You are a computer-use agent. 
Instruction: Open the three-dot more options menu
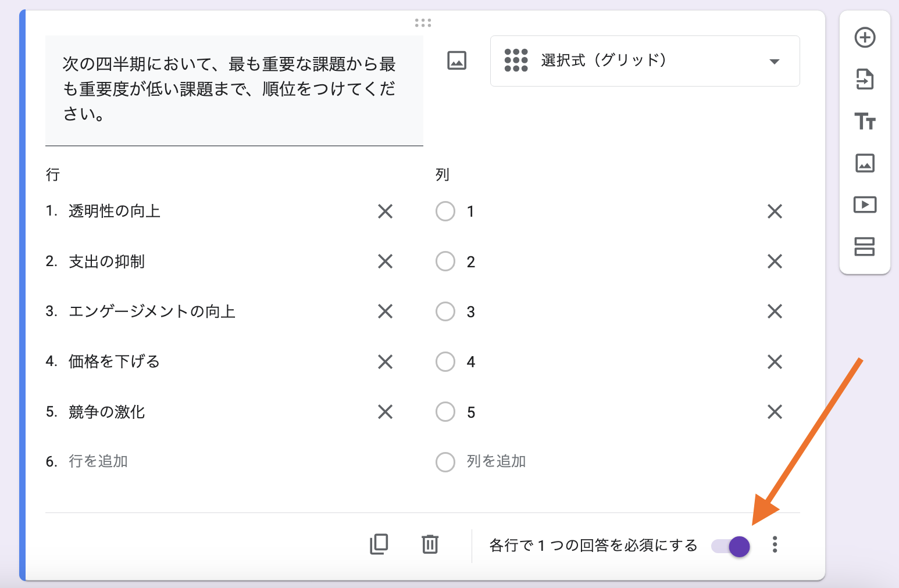[775, 544]
